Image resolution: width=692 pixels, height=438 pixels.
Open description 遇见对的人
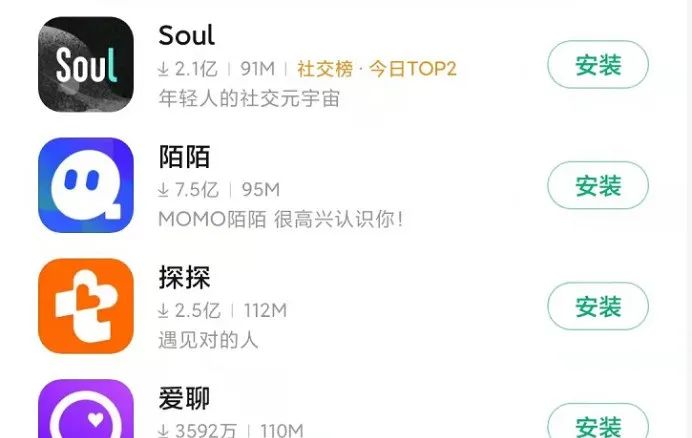[x=208, y=340]
